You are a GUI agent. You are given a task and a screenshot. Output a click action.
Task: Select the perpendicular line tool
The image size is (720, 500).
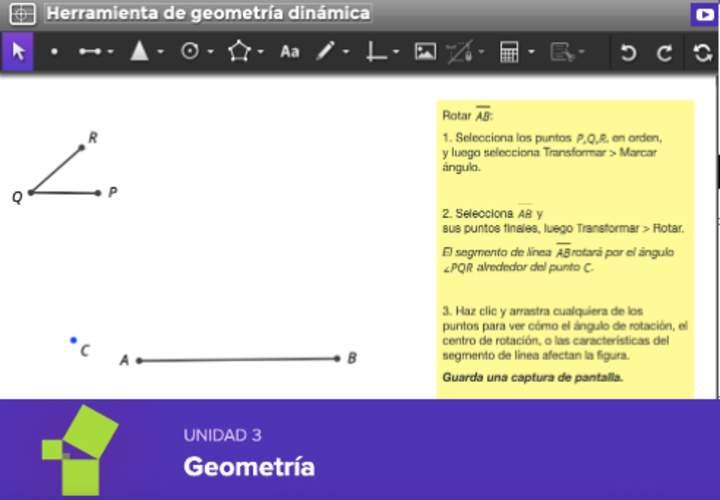tap(376, 52)
